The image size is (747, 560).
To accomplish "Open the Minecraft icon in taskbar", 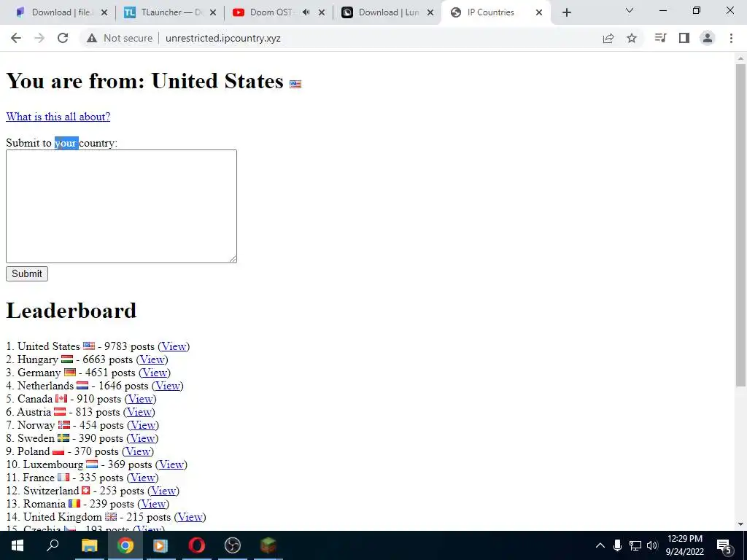I will click(268, 545).
